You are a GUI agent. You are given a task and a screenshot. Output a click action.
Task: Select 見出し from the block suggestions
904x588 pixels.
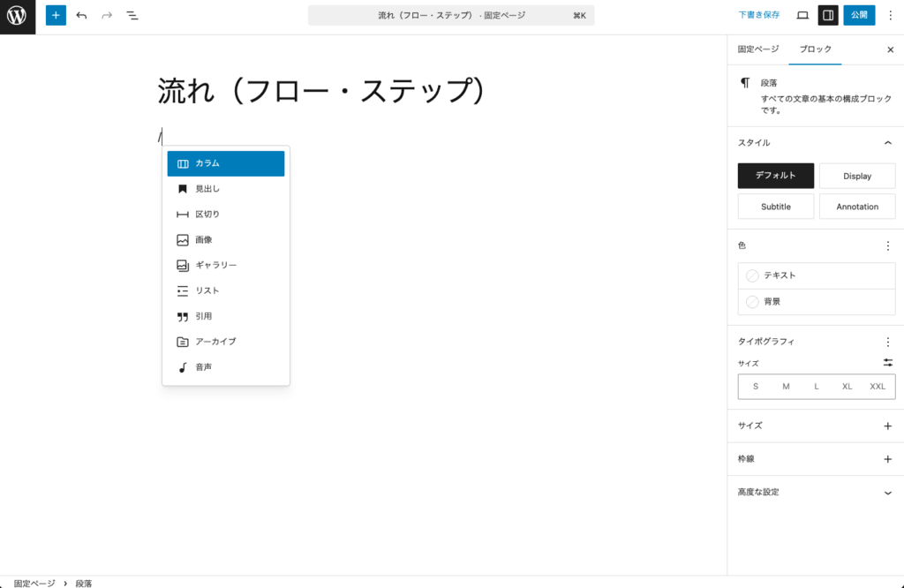pyautogui.click(x=207, y=188)
